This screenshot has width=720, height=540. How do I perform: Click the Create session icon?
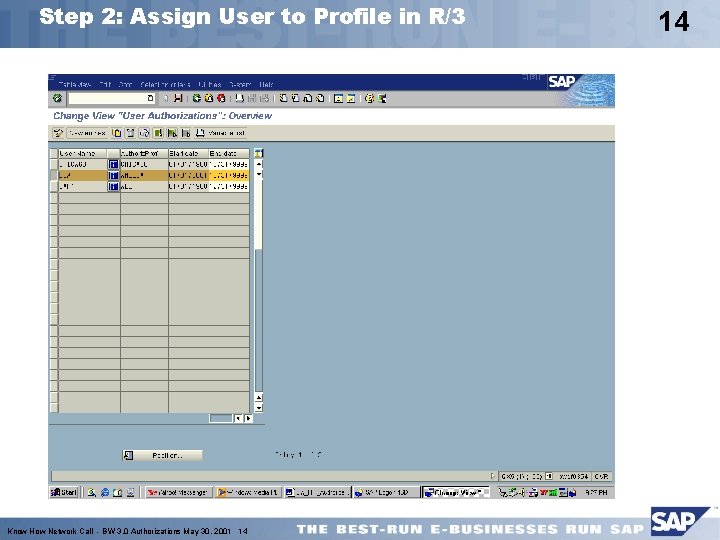point(338,98)
